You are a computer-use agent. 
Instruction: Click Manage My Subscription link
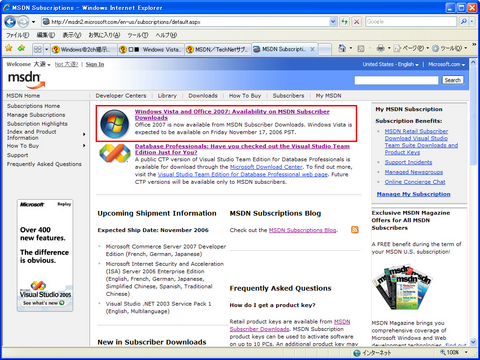pos(413,194)
